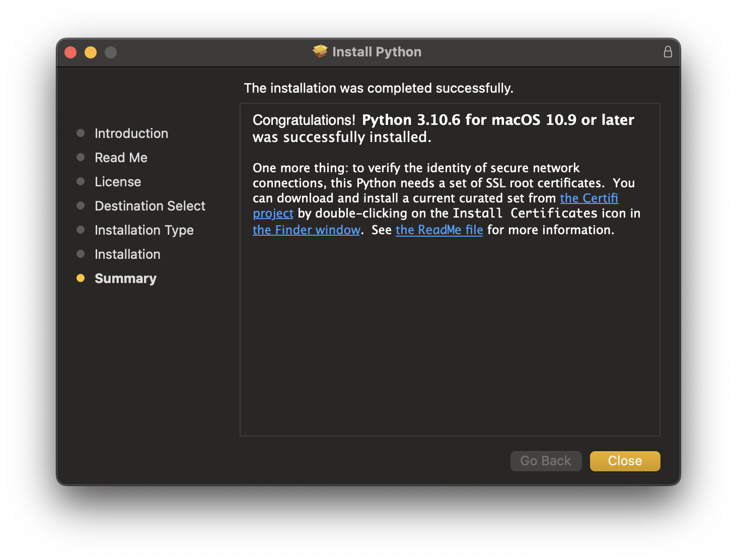Select the License step in sidebar
The height and width of the screenshot is (560, 737).
coord(118,182)
